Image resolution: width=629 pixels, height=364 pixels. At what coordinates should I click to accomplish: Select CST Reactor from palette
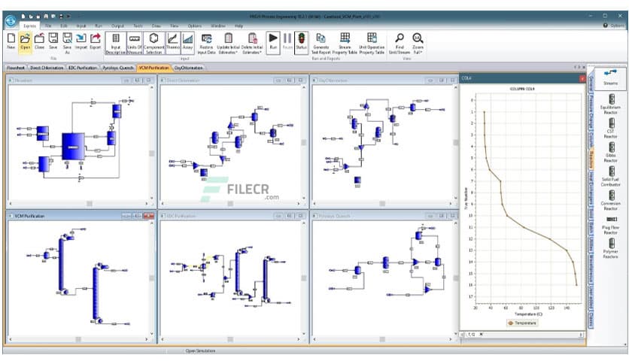[610, 128]
